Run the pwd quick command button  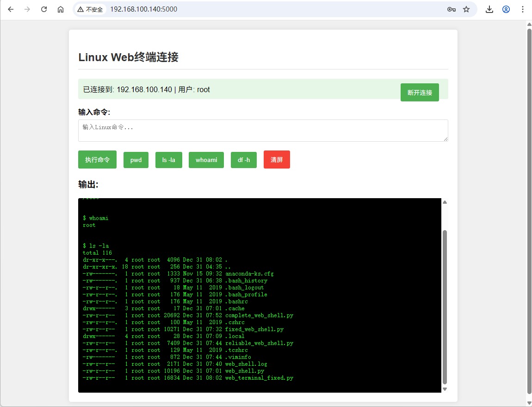click(x=136, y=160)
